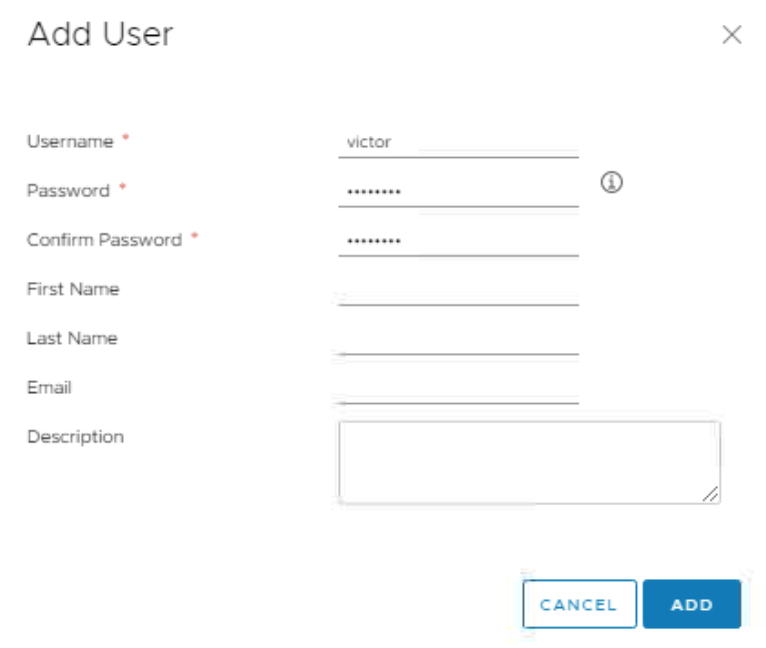Click the Description label
The image size is (766, 648).
coord(76,437)
